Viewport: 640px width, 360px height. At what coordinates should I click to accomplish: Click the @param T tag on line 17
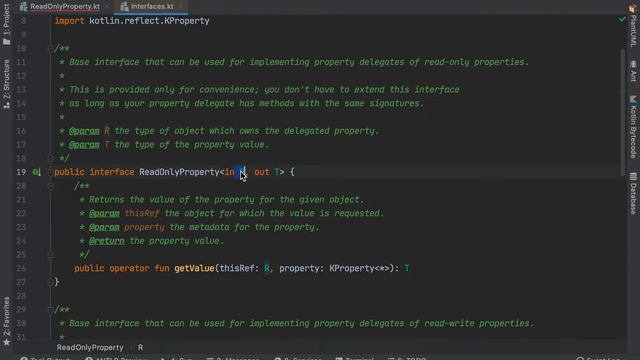84,145
